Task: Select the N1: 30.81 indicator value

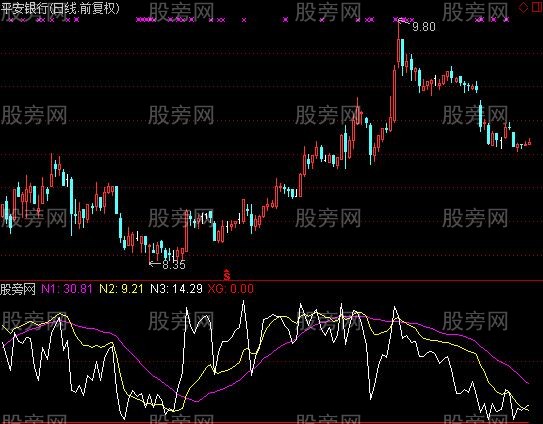Action: (67, 289)
